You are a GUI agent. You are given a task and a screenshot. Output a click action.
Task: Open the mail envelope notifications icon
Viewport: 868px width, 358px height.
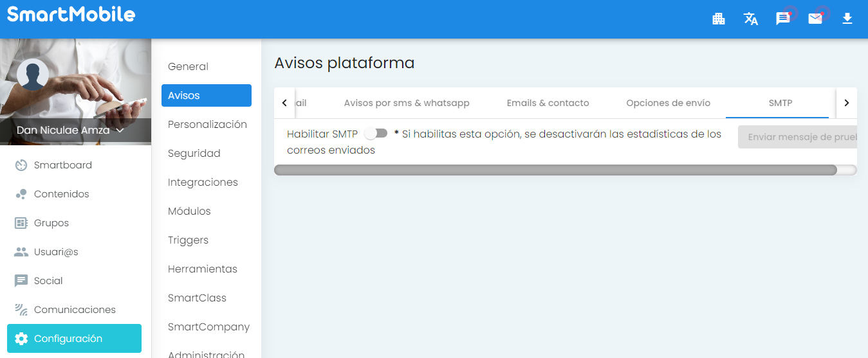tap(815, 19)
